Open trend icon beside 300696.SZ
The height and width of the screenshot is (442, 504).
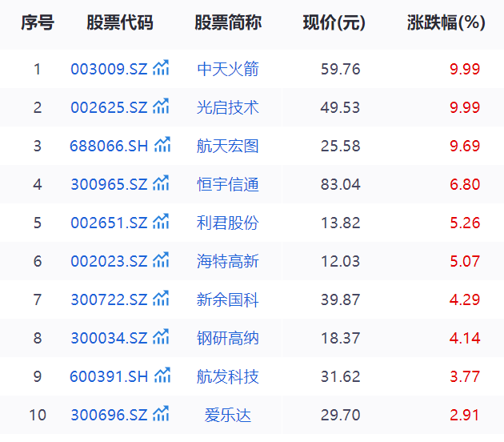[162, 414]
